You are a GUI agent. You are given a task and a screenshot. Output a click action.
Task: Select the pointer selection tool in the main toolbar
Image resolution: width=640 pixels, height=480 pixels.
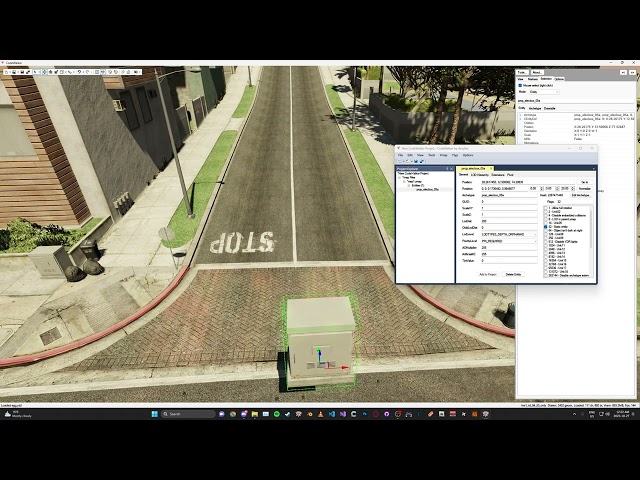point(35,72)
